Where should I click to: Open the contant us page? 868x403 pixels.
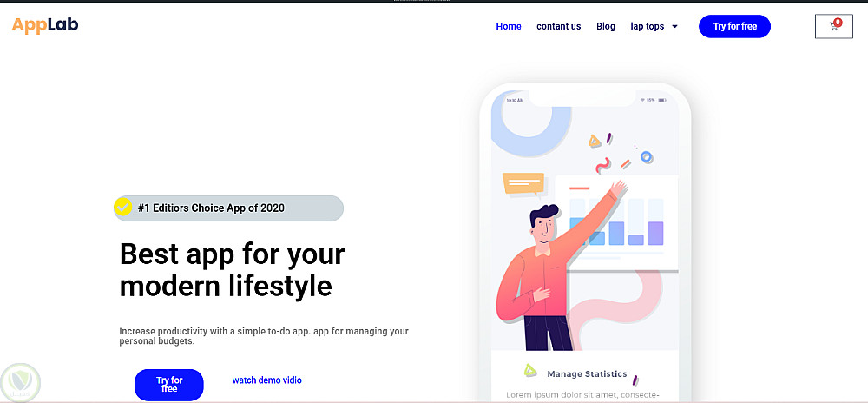tap(558, 26)
